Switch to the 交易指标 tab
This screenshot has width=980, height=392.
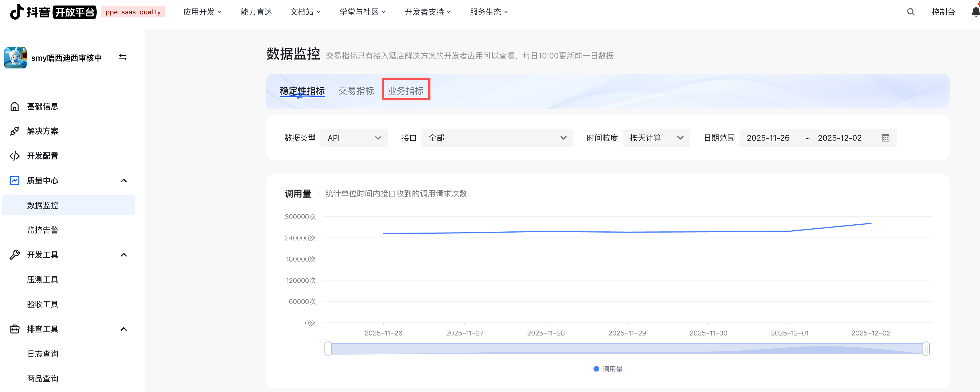tap(356, 91)
